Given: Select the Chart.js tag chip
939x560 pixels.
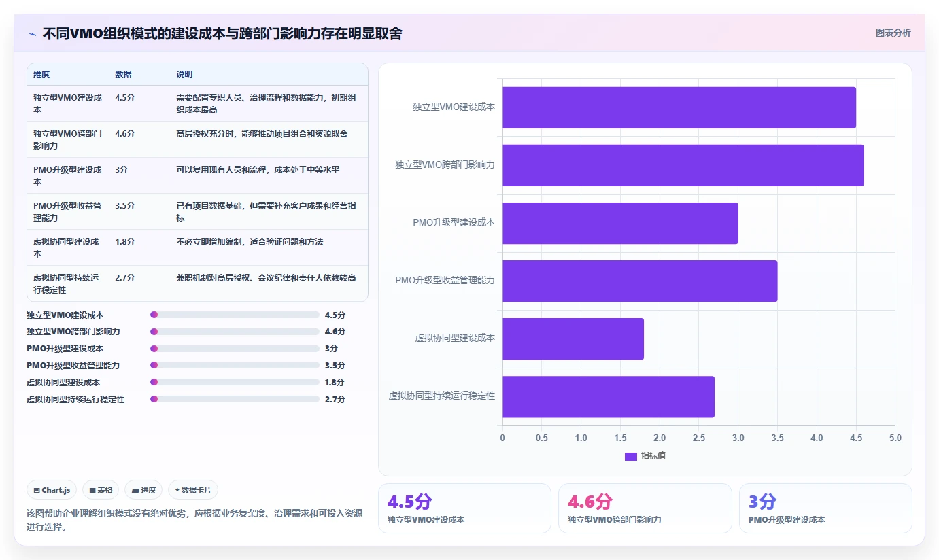Looking at the screenshot, I should (x=52, y=490).
